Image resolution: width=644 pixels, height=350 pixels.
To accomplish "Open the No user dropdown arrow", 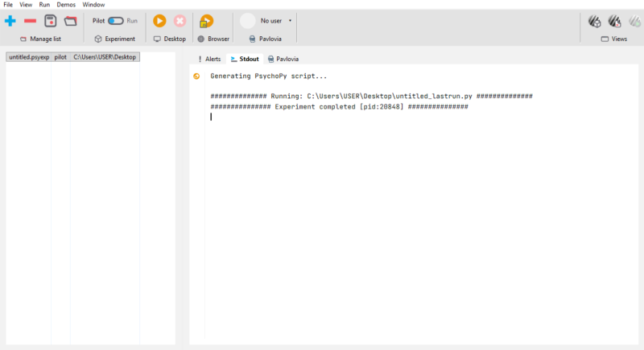I will [290, 21].
